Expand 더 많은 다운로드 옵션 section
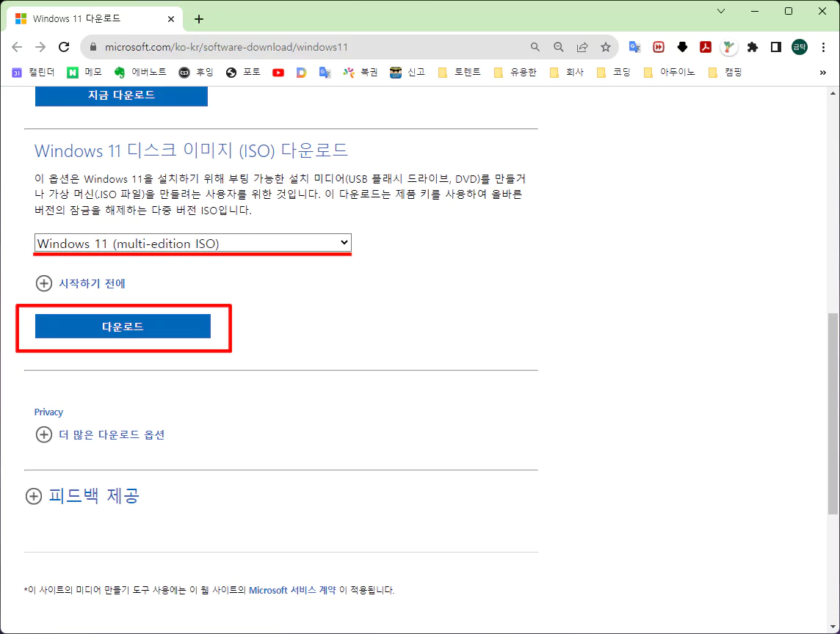This screenshot has width=840, height=634. [100, 434]
